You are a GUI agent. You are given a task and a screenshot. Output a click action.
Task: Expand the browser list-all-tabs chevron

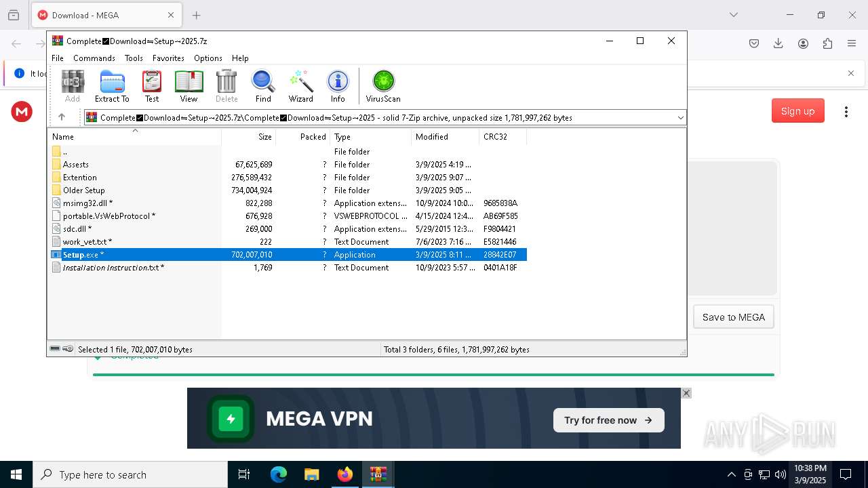[x=733, y=15]
